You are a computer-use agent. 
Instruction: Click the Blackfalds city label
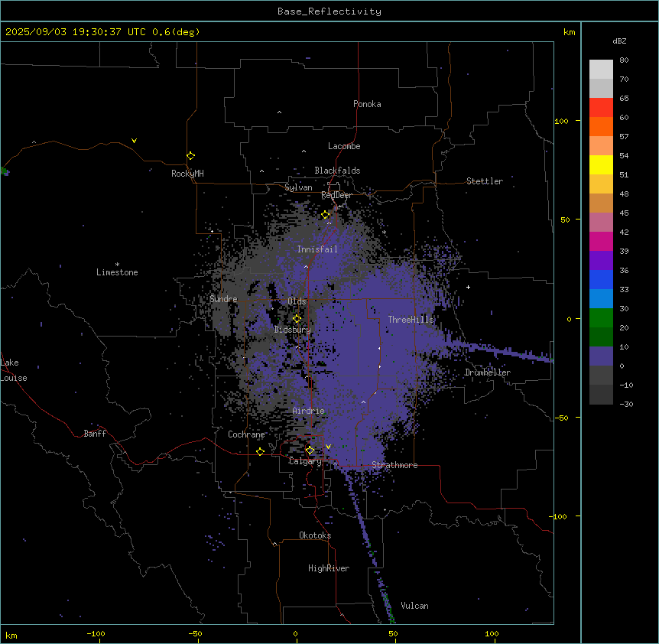coord(337,171)
